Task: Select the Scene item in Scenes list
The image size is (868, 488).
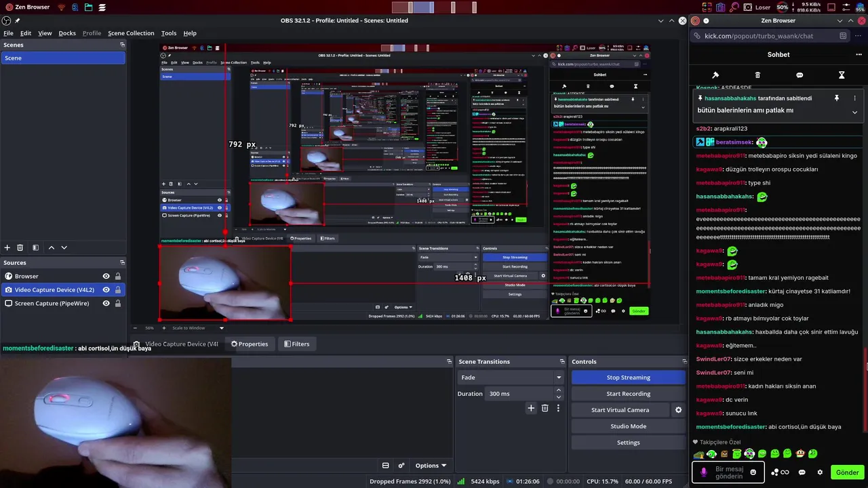Action: (62, 58)
